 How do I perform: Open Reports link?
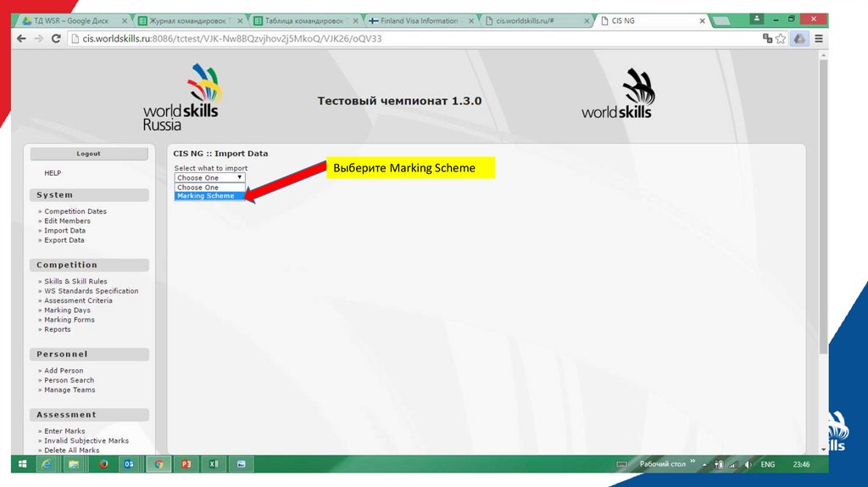(x=58, y=329)
